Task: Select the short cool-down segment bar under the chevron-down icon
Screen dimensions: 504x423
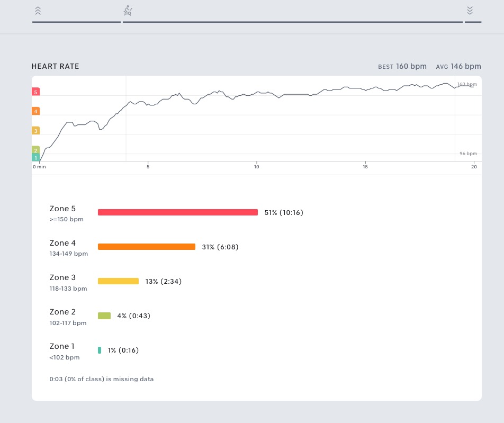Action: point(473,22)
